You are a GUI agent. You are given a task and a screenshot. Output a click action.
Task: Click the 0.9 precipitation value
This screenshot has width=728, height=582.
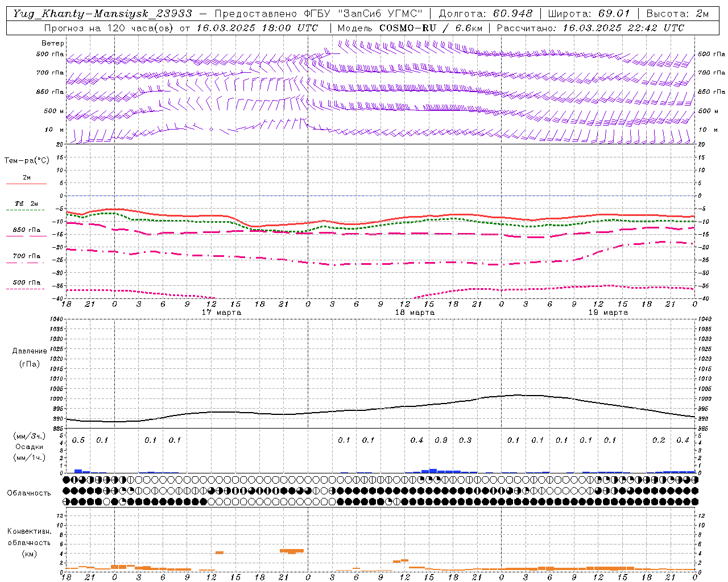click(441, 440)
